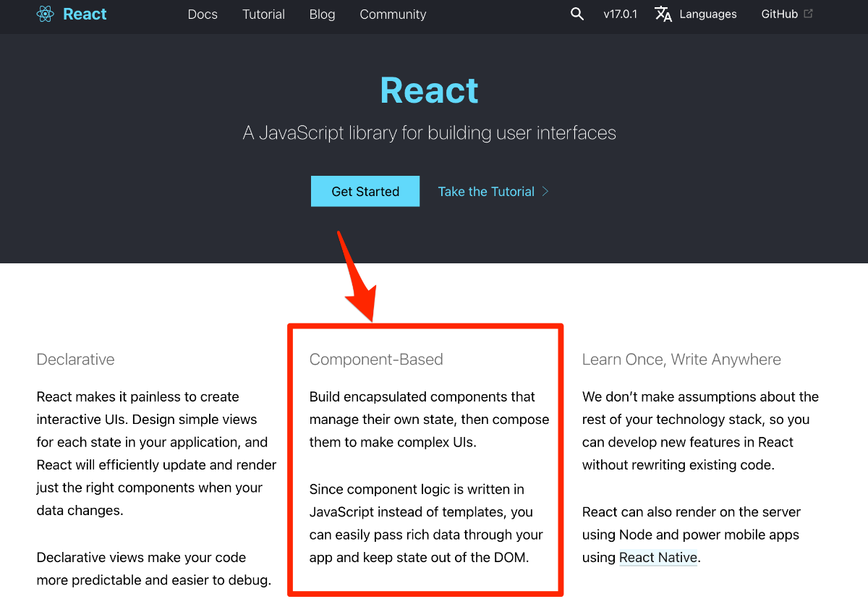Open the Languages link
This screenshot has height=599, width=868.
(708, 14)
